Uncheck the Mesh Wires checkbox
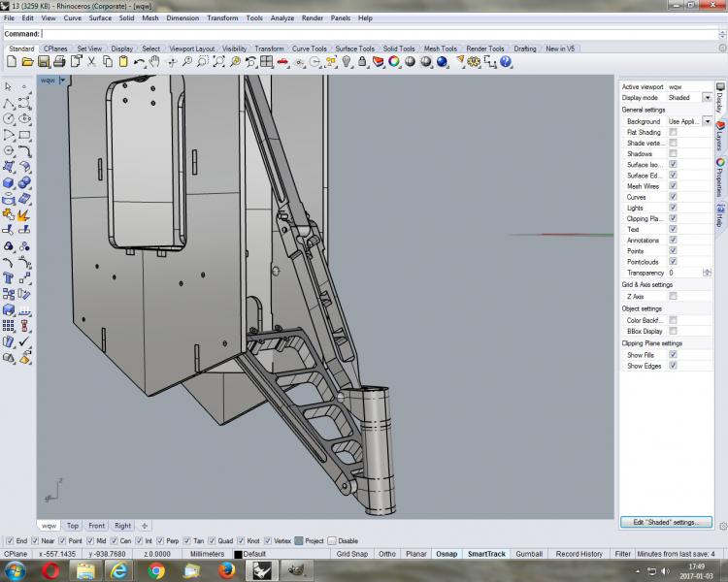Image resolution: width=728 pixels, height=582 pixels. pyautogui.click(x=674, y=186)
